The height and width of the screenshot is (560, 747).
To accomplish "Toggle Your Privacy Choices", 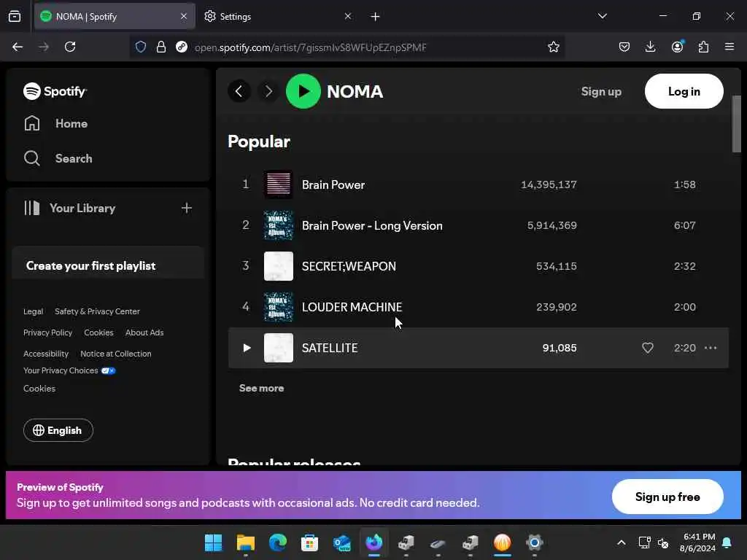I will [69, 370].
